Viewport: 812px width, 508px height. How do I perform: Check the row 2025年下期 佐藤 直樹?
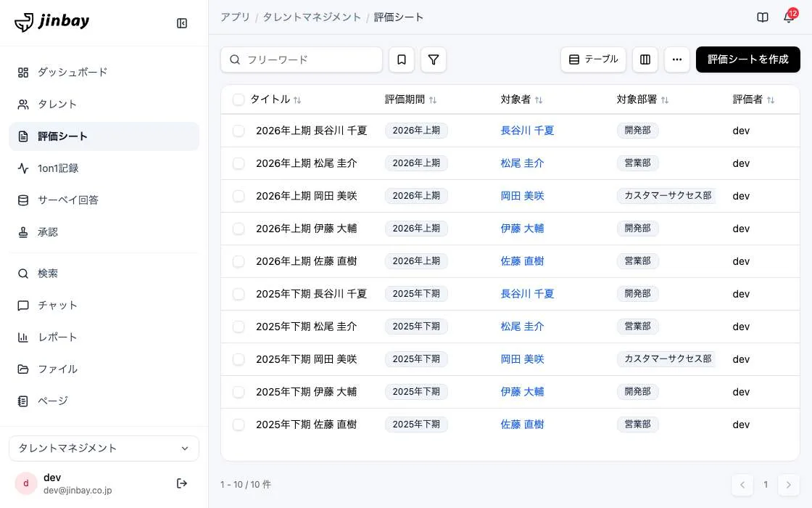(x=239, y=425)
